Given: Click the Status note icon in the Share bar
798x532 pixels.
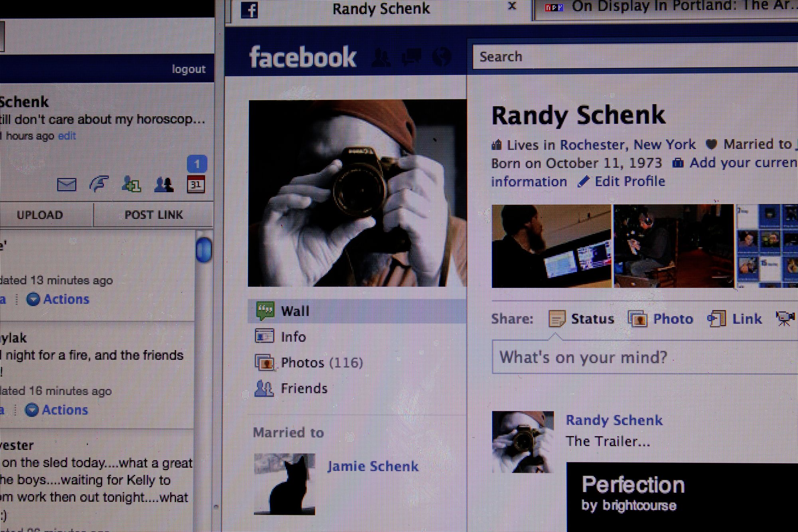Looking at the screenshot, I should coord(557,319).
